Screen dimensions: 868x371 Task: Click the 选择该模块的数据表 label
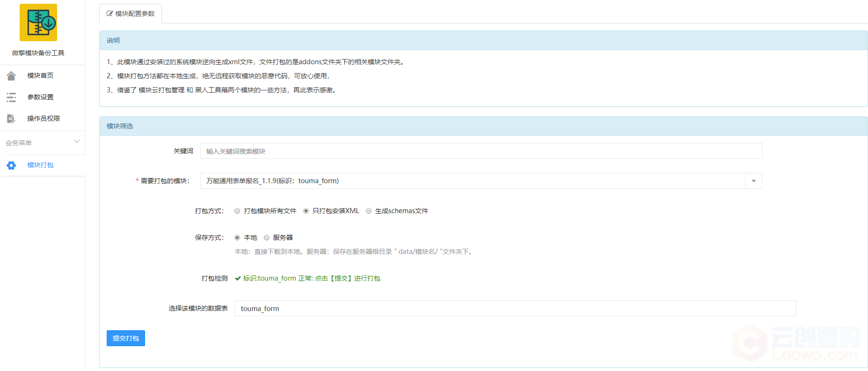(x=198, y=308)
